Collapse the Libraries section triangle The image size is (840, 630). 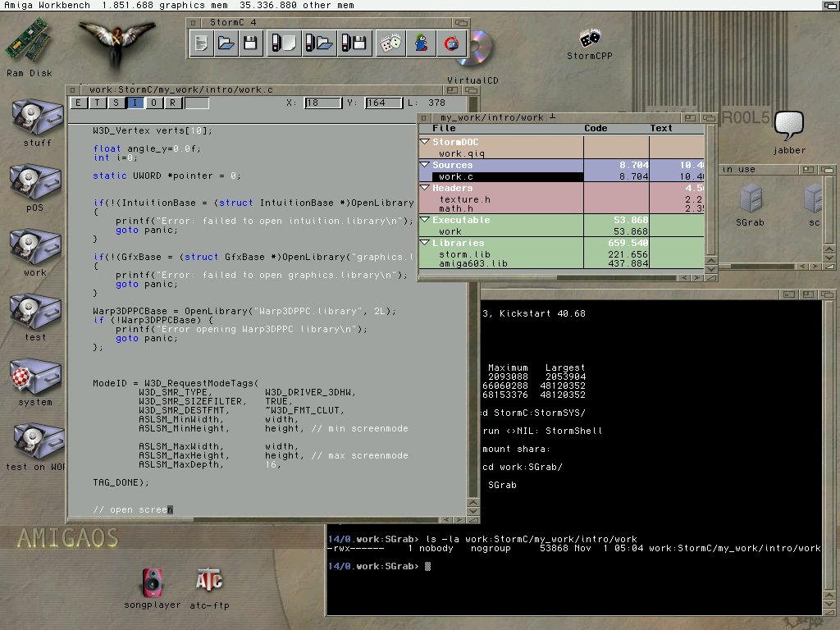(425, 243)
